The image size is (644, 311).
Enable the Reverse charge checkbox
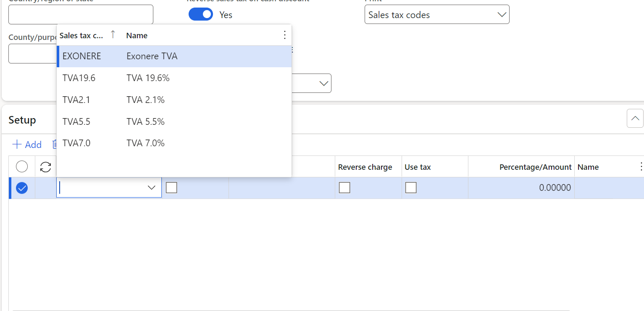coord(344,188)
